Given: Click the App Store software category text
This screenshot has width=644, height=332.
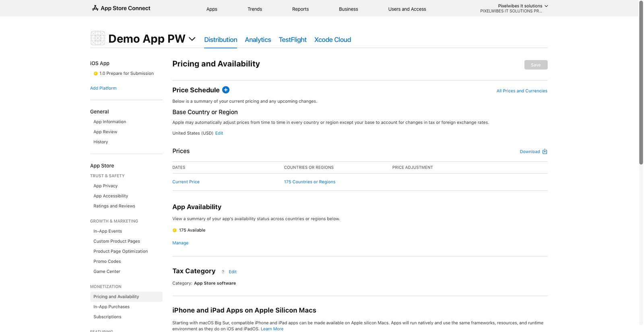Looking at the screenshot, I should click(215, 283).
